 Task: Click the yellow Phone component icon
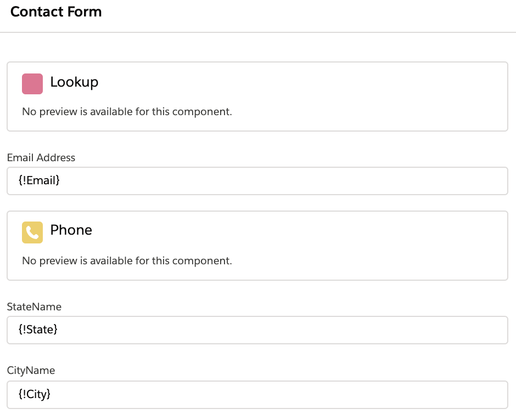tap(32, 232)
